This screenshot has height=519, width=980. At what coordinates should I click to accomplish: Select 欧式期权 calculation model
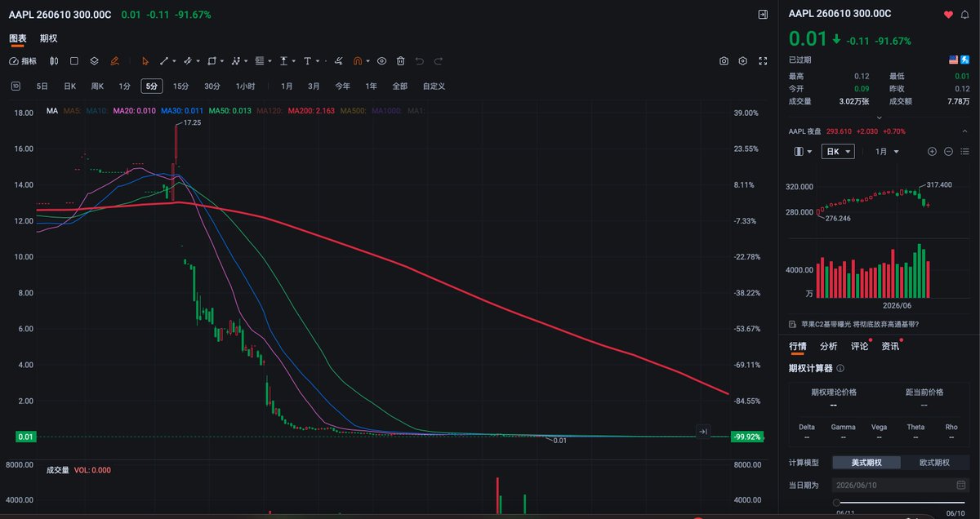point(935,463)
